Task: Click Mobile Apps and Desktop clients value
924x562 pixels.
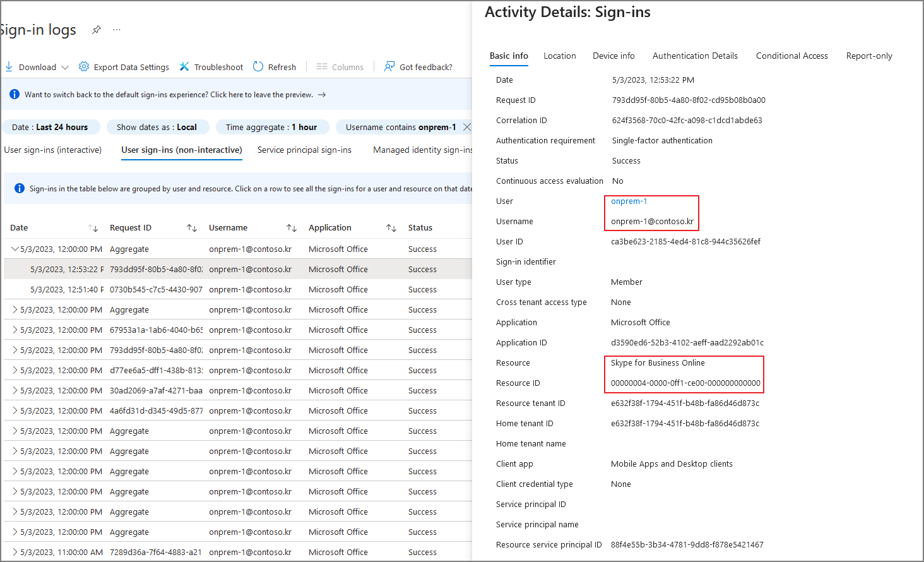Action: coord(672,464)
